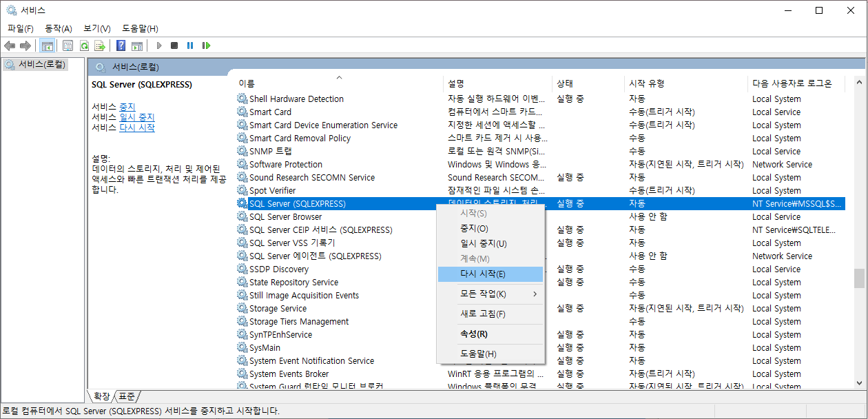This screenshot has height=419, width=868.
Task: Select SQL Server 에이전트 (SQLEXPRESS) row
Action: pos(540,256)
